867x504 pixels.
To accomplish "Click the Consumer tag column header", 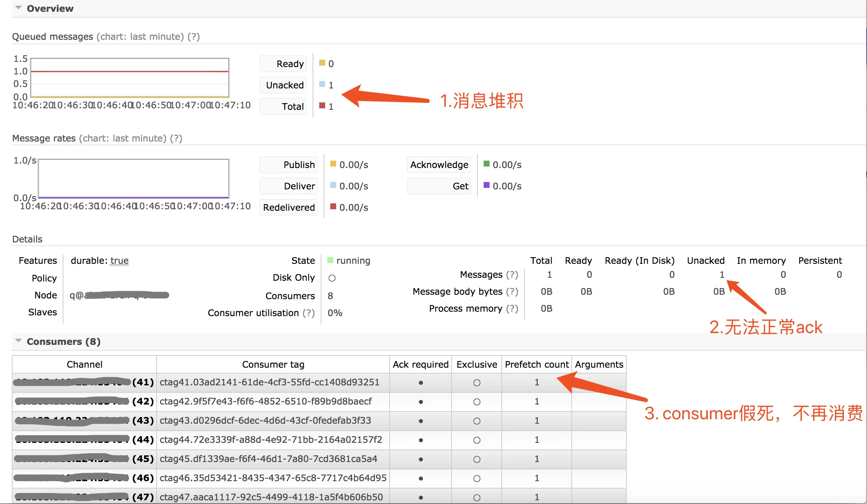I will tap(273, 364).
